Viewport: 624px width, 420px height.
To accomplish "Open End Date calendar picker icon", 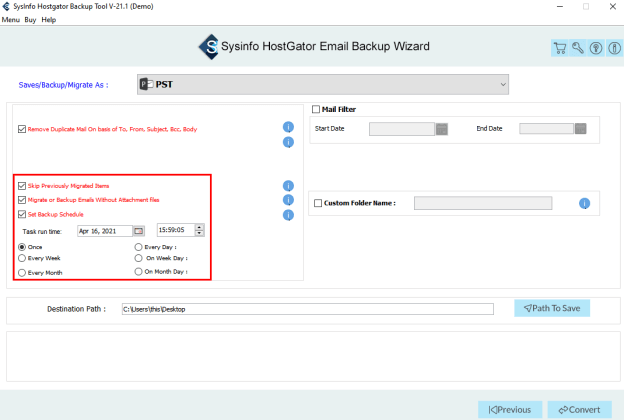I will 581,129.
